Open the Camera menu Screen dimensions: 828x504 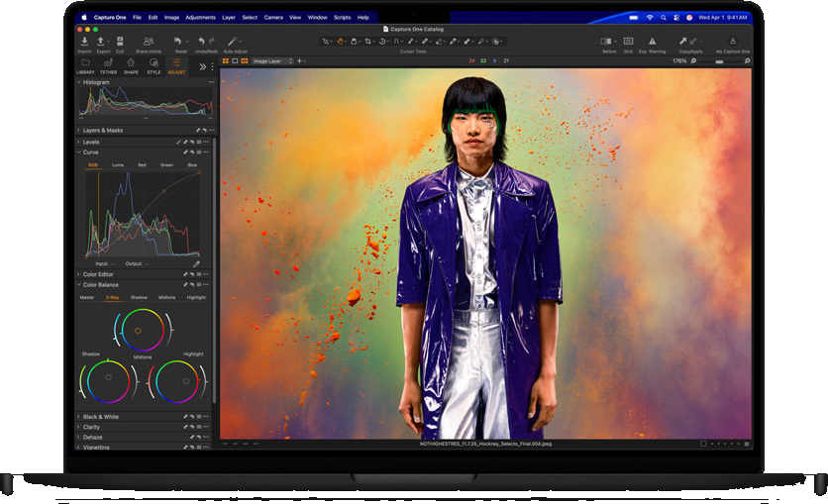pyautogui.click(x=273, y=18)
